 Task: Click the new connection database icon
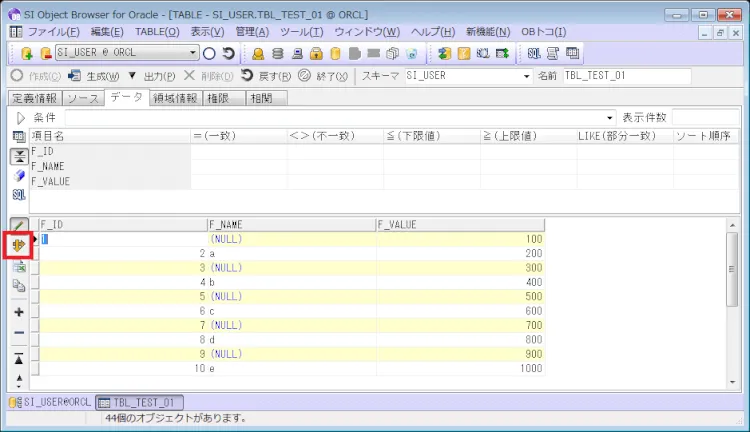27,53
